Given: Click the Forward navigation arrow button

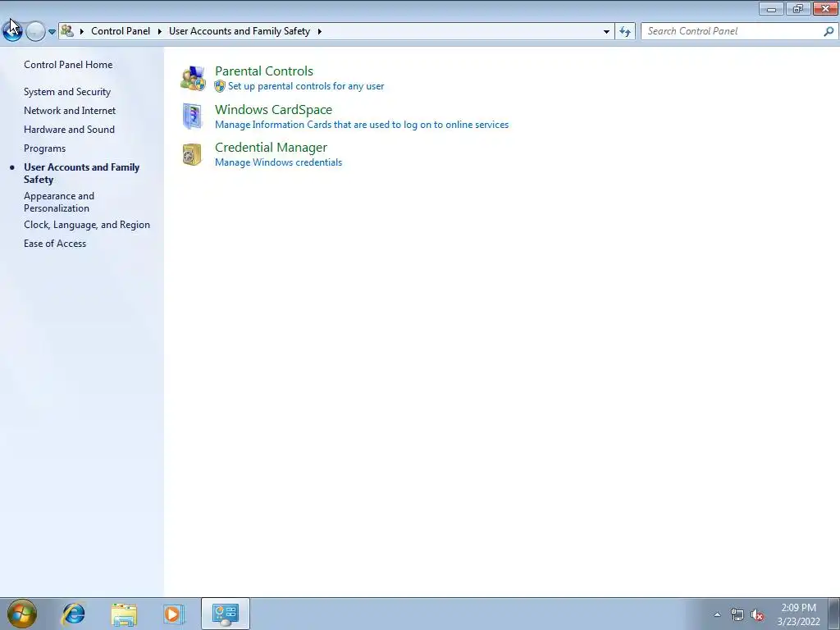Looking at the screenshot, I should (x=35, y=31).
